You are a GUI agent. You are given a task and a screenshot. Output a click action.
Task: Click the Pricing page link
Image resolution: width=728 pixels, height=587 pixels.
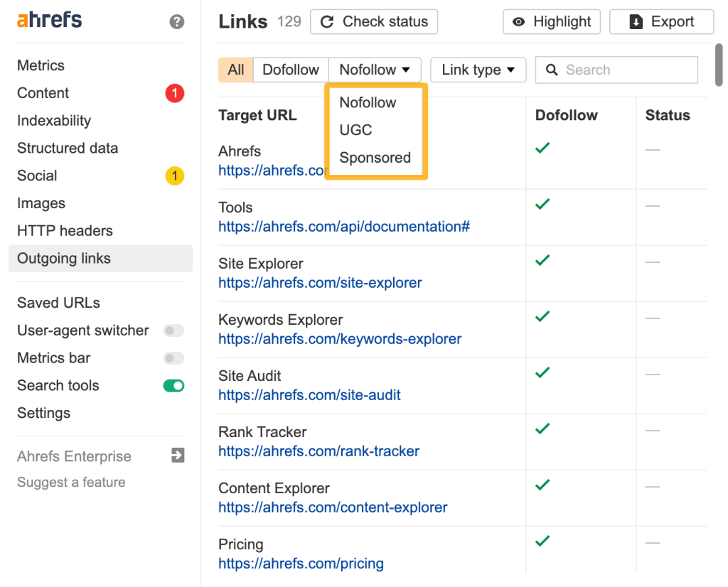[301, 564]
